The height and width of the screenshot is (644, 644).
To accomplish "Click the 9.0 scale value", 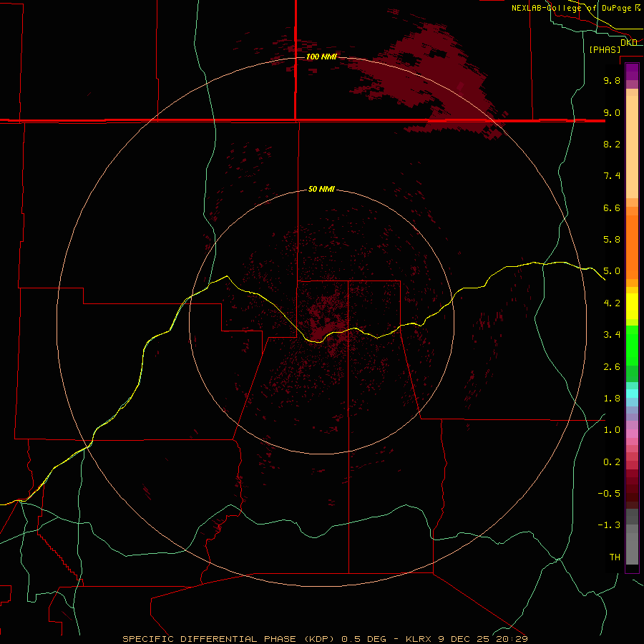I will (612, 112).
